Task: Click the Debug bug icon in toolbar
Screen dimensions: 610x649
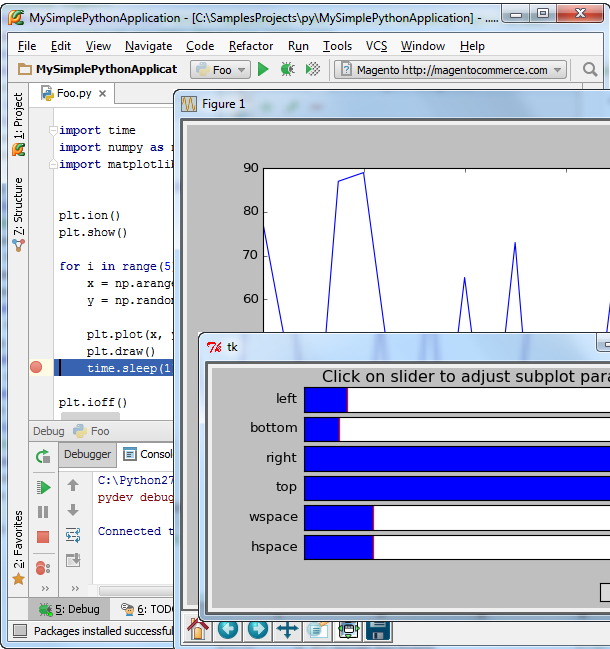Action: (288, 70)
